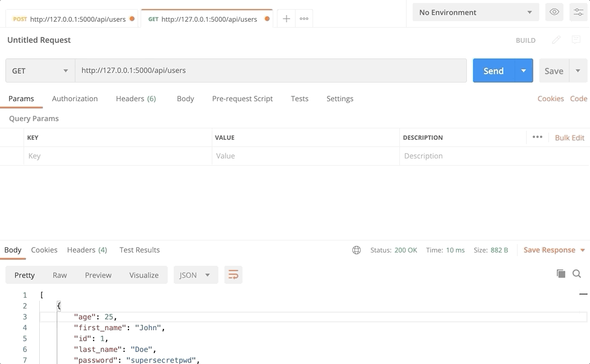Select the Raw response view tab

pos(60,275)
